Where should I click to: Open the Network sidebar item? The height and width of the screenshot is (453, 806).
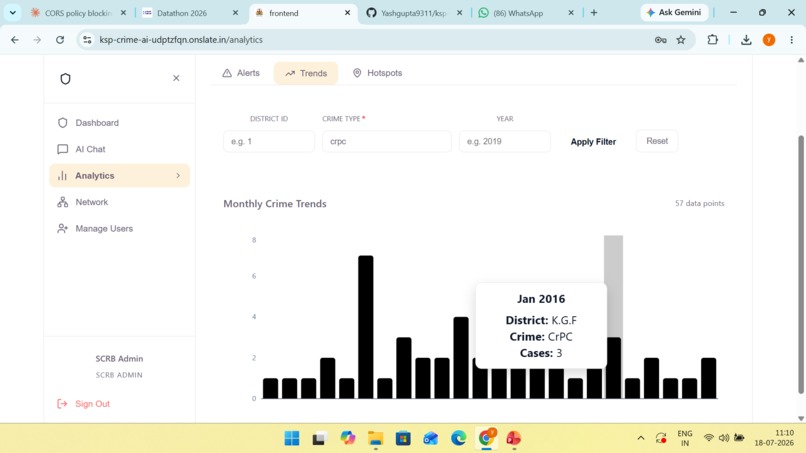(x=91, y=202)
